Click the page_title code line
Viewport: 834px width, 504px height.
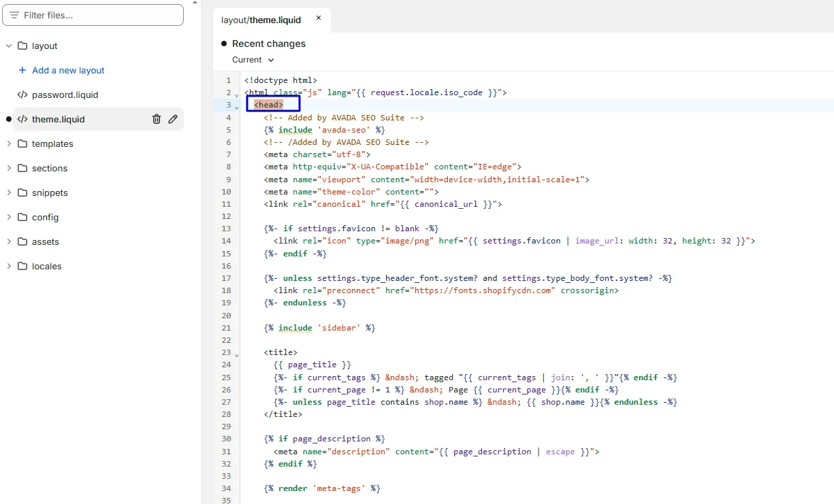pos(312,365)
